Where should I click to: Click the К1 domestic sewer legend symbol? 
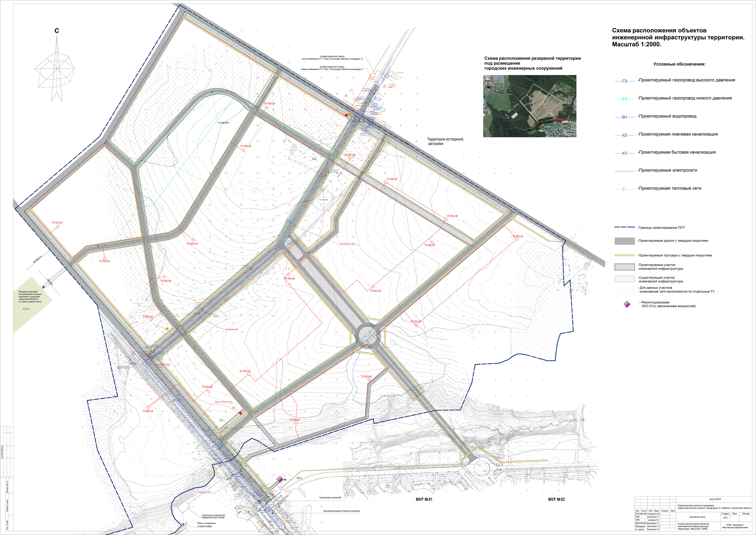pos(624,153)
